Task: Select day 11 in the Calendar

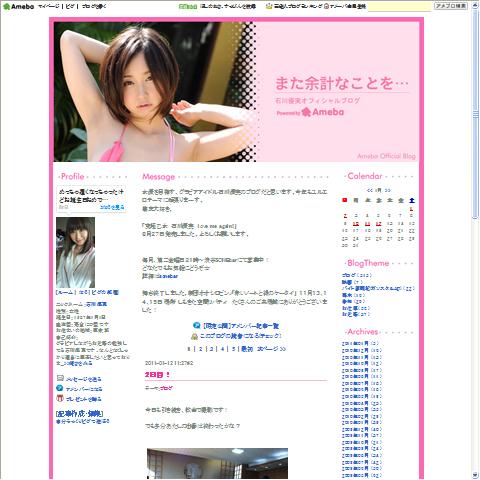Action: coord(367,224)
